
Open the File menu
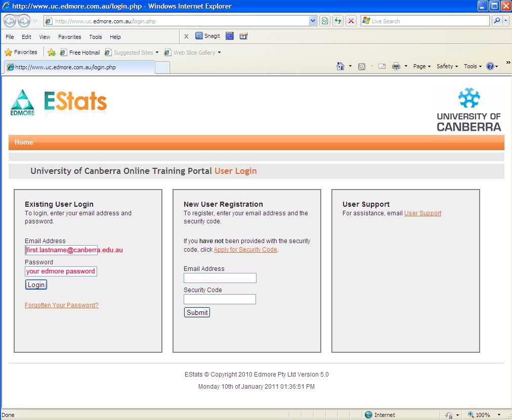point(10,37)
